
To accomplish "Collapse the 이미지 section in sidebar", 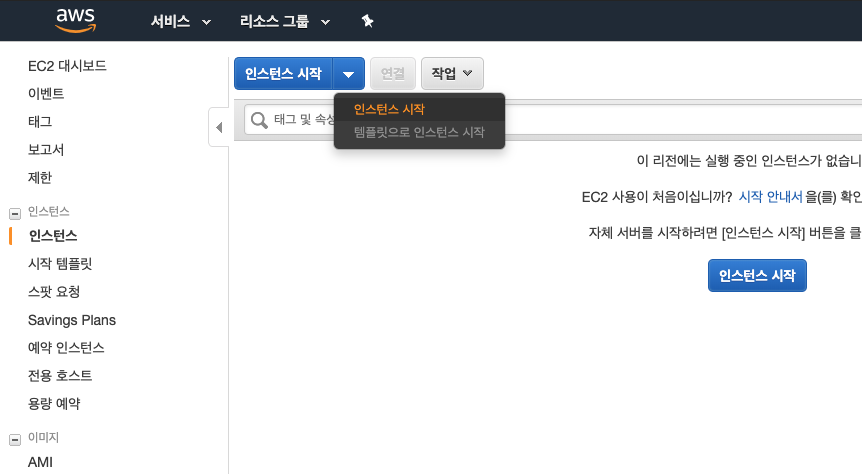I will point(14,438).
